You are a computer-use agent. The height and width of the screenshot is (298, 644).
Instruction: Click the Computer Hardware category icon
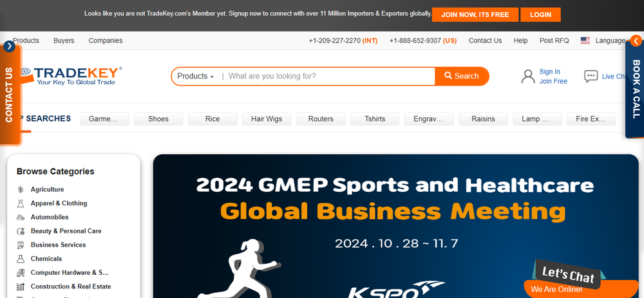point(21,272)
